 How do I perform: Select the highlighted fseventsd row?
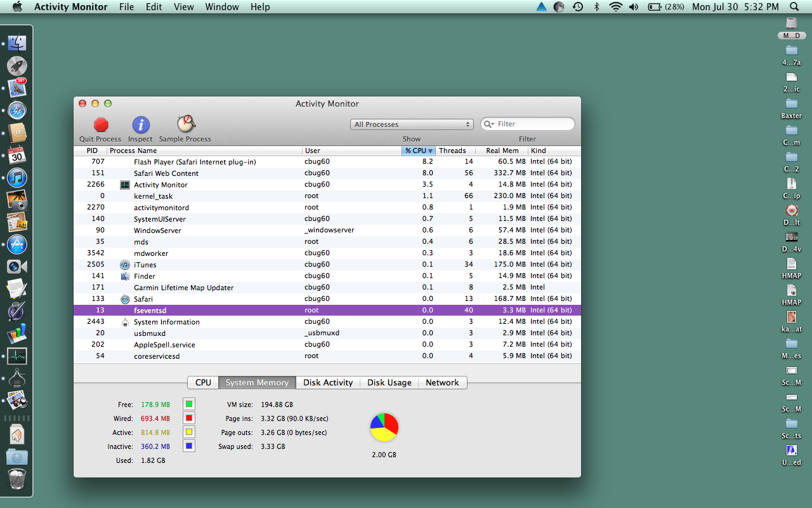[327, 311]
